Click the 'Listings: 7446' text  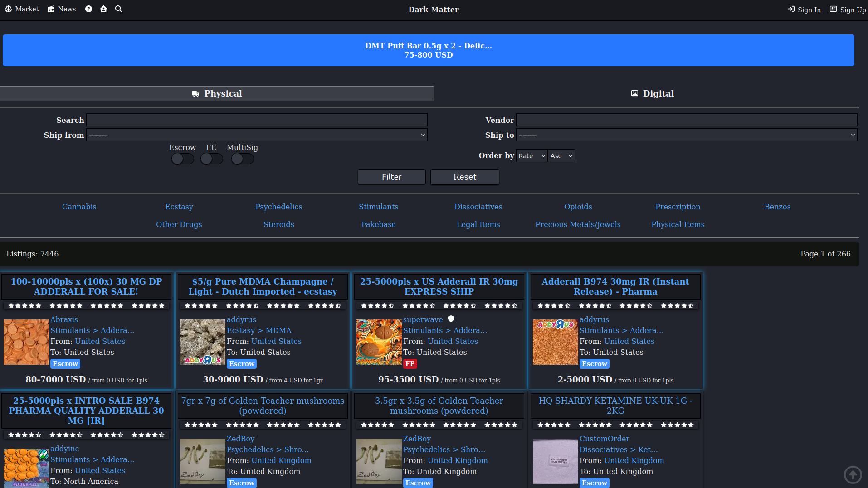tap(32, 254)
